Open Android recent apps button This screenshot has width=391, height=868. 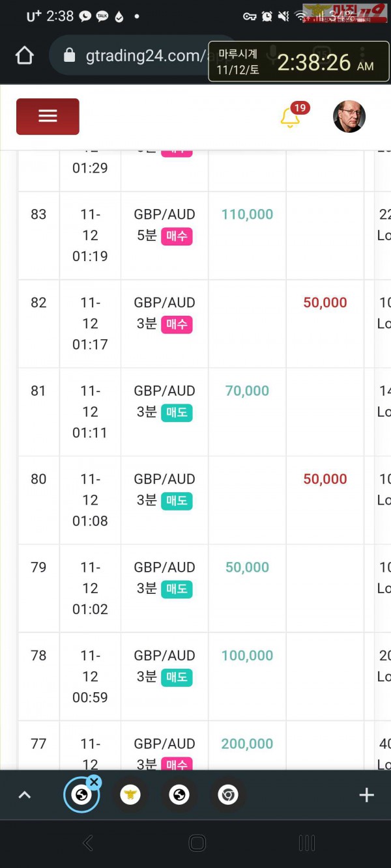point(306,843)
